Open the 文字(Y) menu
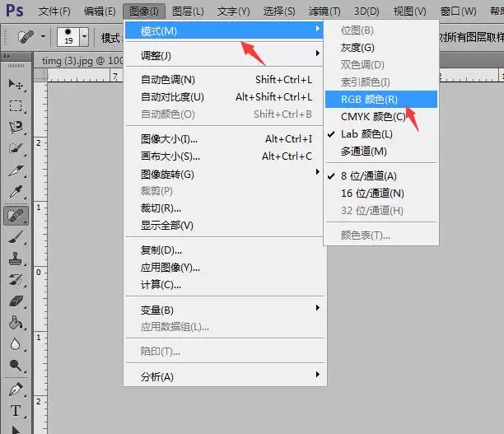This screenshot has height=434, width=504. click(x=233, y=12)
